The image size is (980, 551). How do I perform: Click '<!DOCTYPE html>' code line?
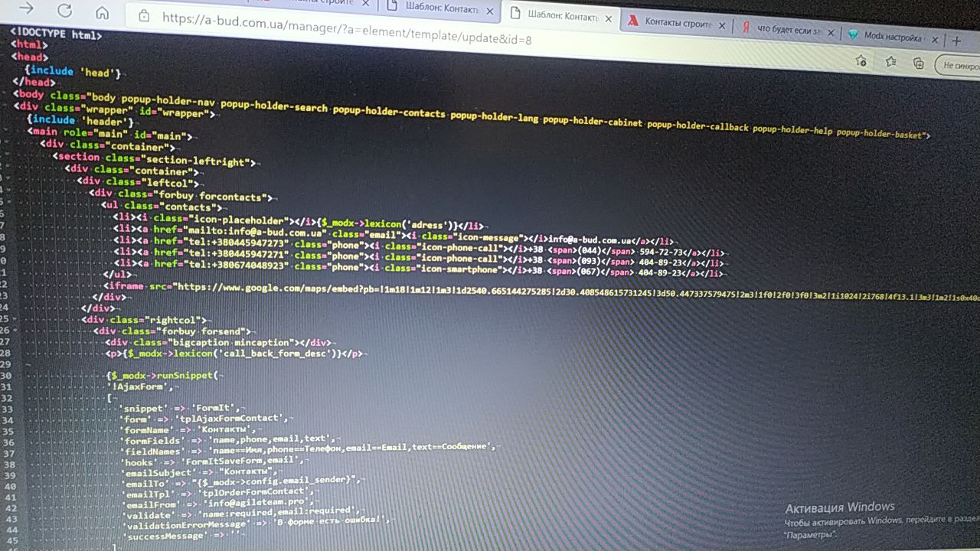coord(56,34)
